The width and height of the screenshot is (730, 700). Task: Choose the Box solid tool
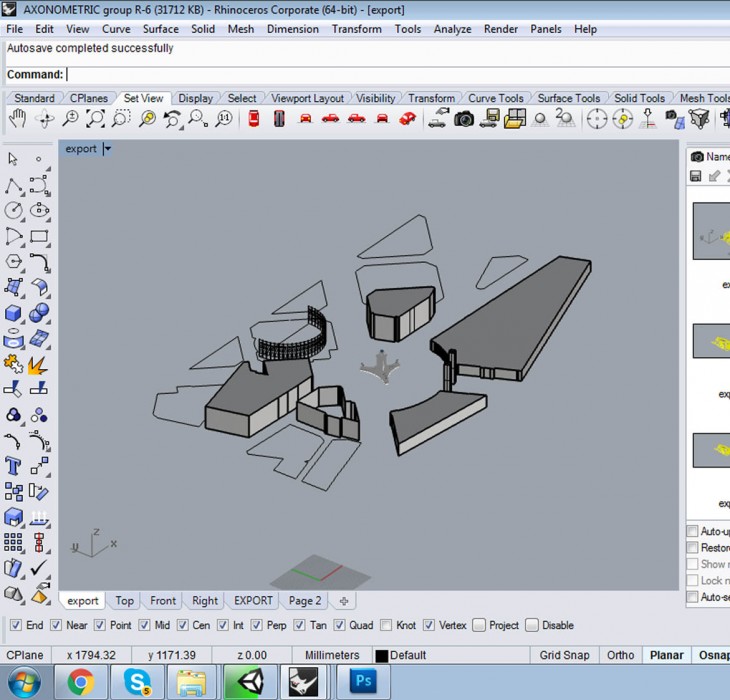pyautogui.click(x=14, y=314)
